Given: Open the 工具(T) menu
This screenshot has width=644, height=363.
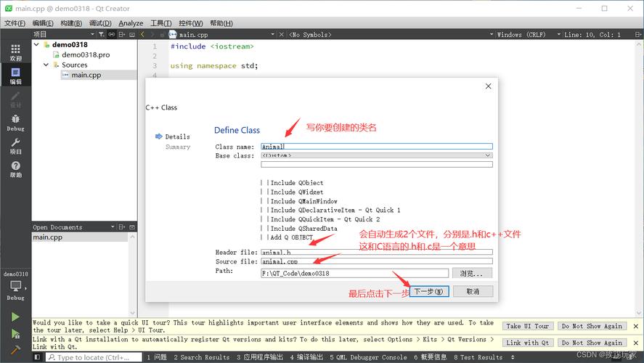Looking at the screenshot, I should point(161,23).
